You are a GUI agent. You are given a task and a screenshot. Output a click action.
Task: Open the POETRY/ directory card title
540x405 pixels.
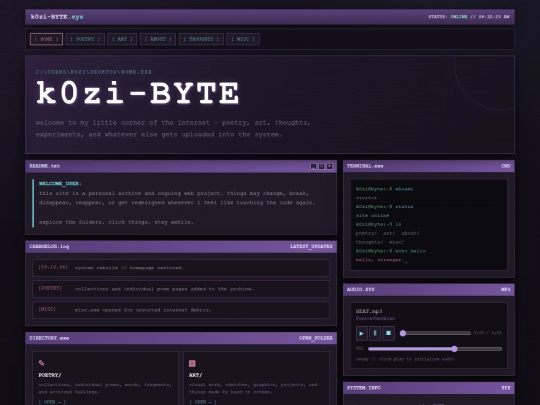(x=50, y=375)
